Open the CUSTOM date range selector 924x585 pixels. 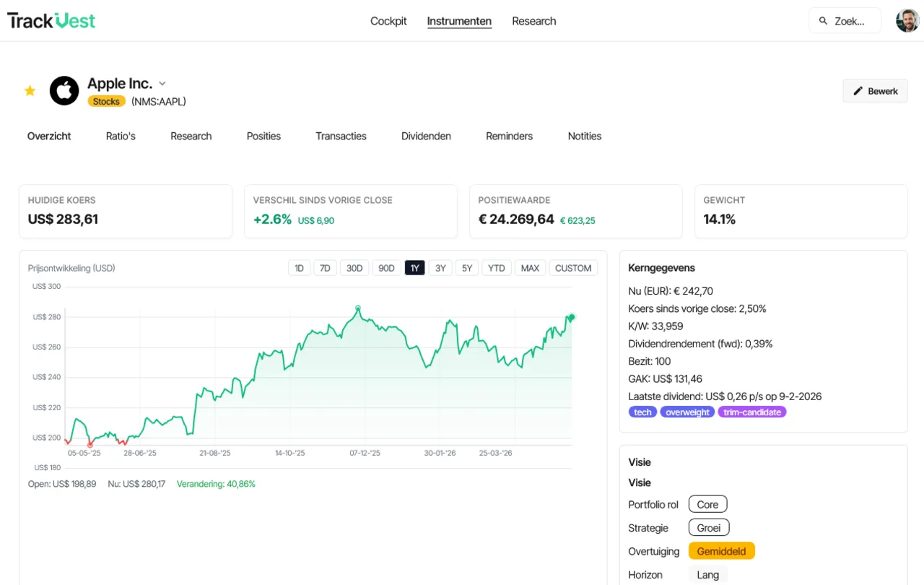click(x=574, y=268)
